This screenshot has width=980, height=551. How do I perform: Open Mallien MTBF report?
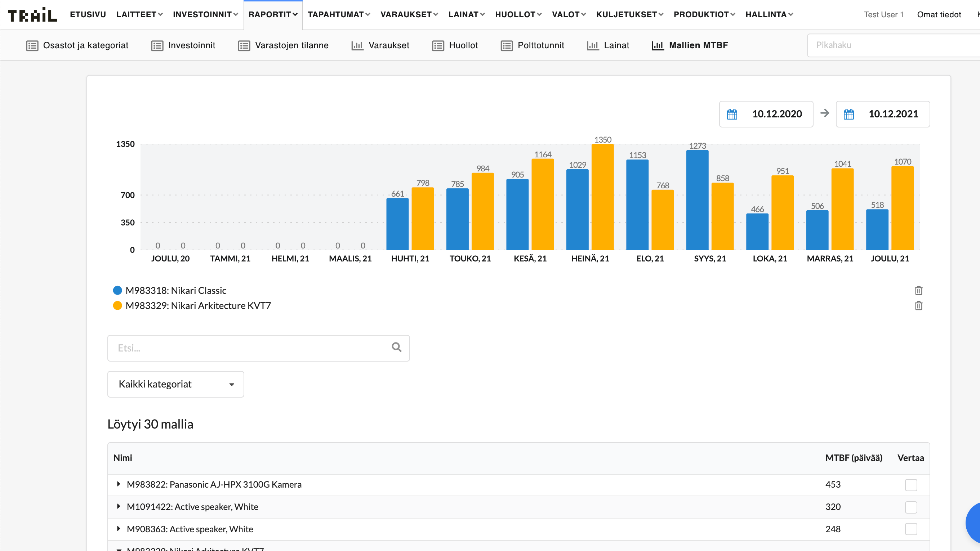pyautogui.click(x=690, y=45)
